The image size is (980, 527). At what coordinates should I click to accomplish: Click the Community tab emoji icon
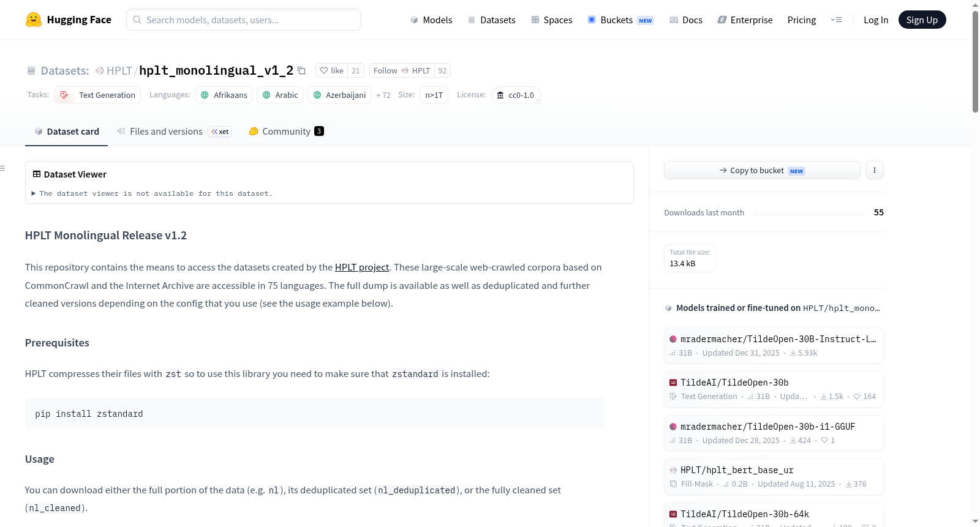click(254, 131)
